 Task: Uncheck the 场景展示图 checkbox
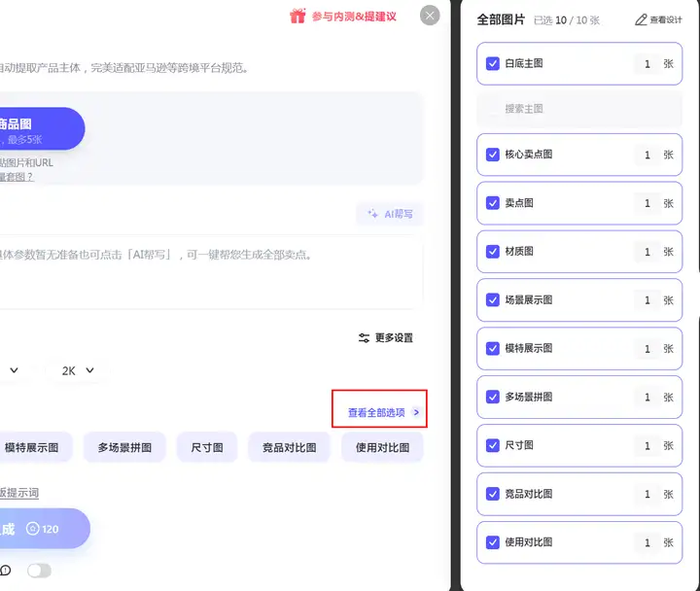[x=492, y=300]
